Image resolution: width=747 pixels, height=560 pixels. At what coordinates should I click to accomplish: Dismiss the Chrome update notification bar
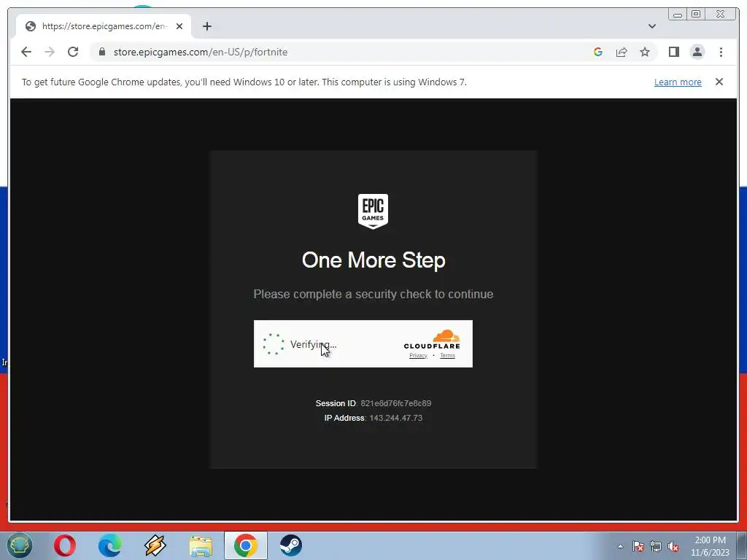(x=719, y=82)
